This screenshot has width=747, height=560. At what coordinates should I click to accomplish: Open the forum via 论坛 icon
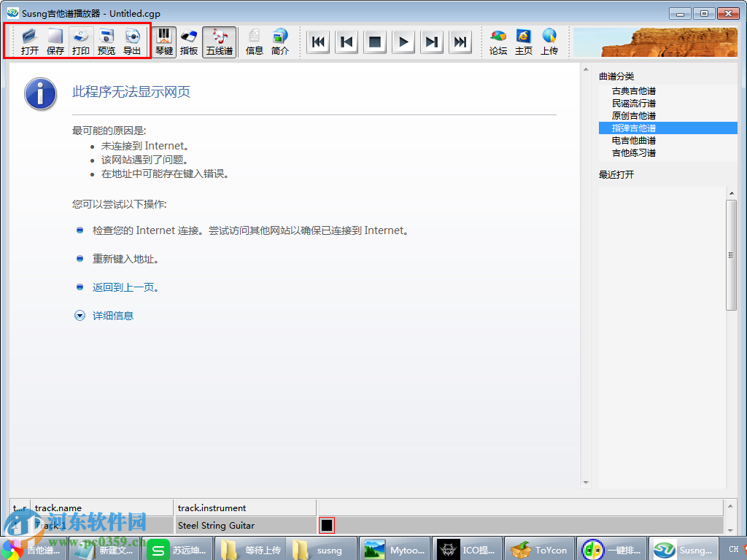498,42
